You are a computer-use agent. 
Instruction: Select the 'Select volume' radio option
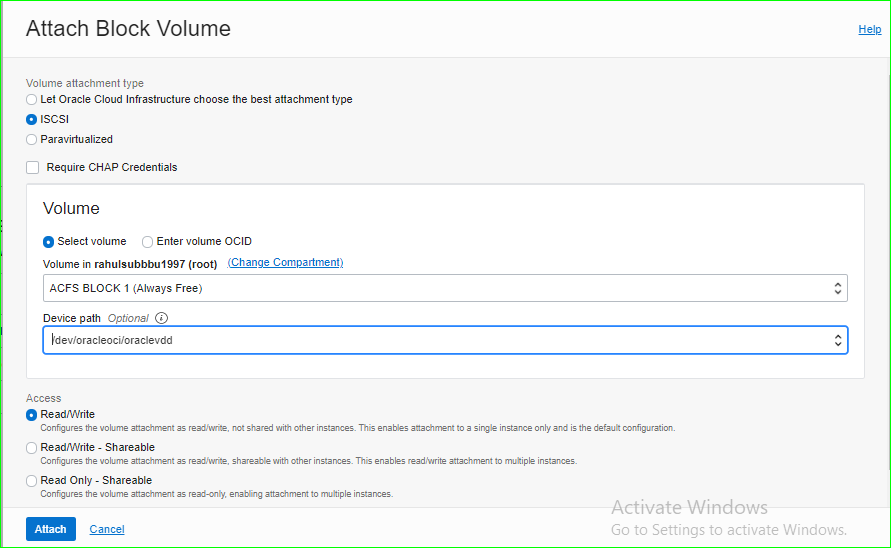click(49, 242)
